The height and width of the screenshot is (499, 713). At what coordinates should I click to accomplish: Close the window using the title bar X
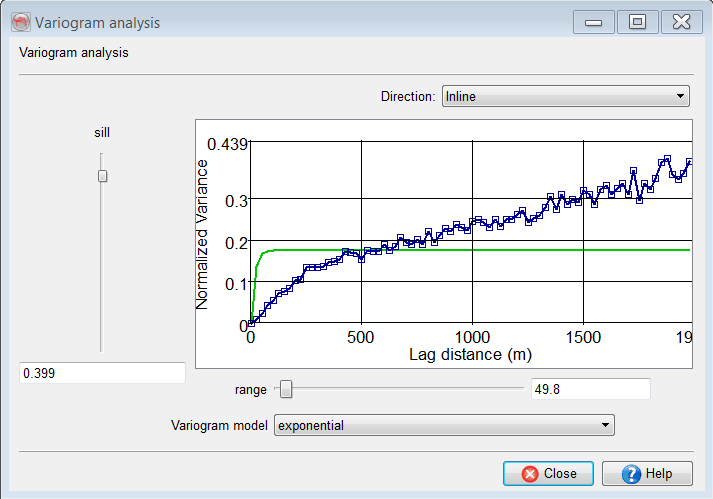click(682, 22)
